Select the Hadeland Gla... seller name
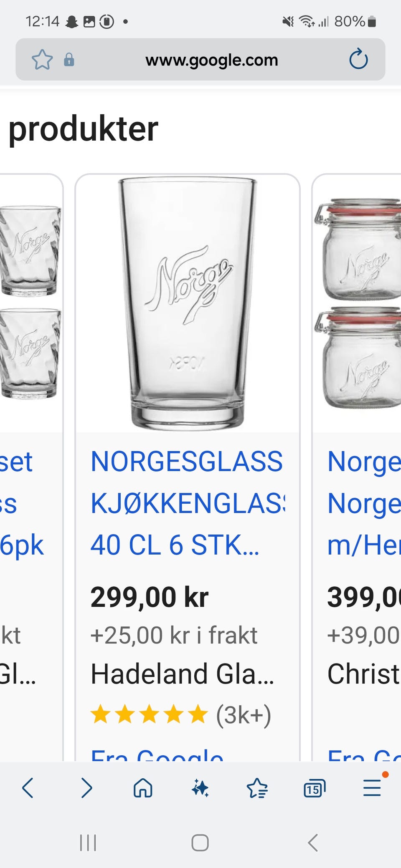 tap(182, 674)
